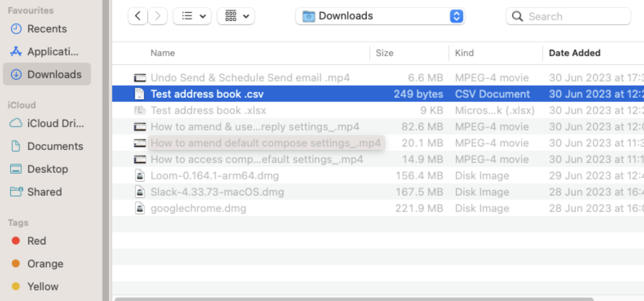Expand the Downloads location popup

pos(456,17)
